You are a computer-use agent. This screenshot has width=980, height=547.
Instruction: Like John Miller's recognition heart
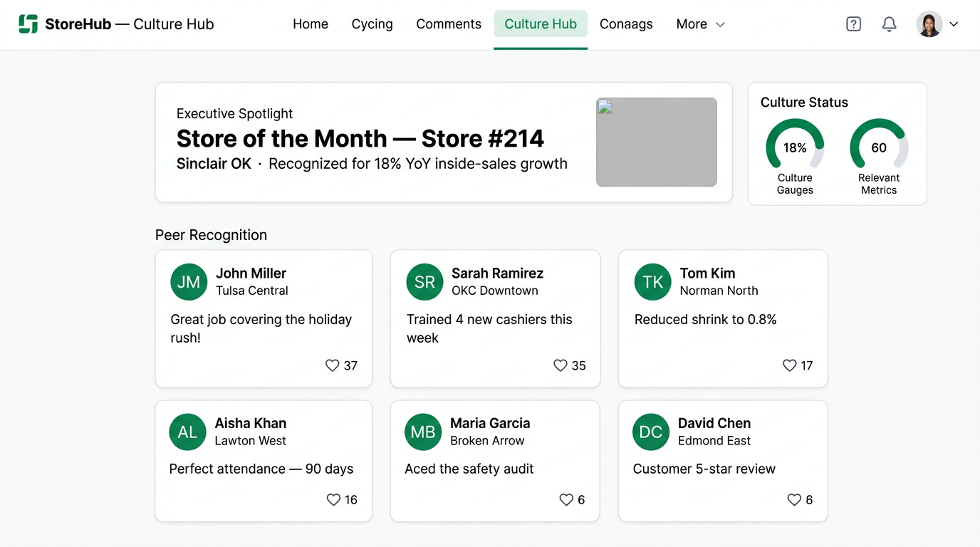(x=332, y=365)
